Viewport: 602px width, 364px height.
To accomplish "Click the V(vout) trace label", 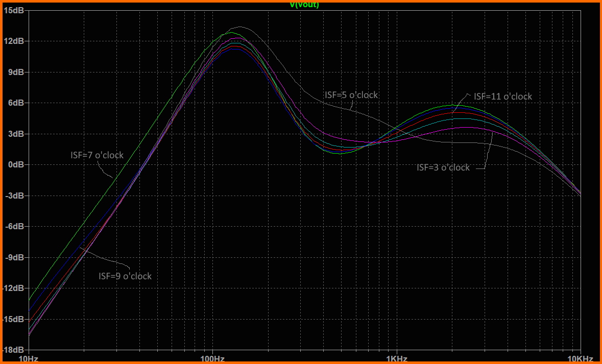I will (x=304, y=5).
